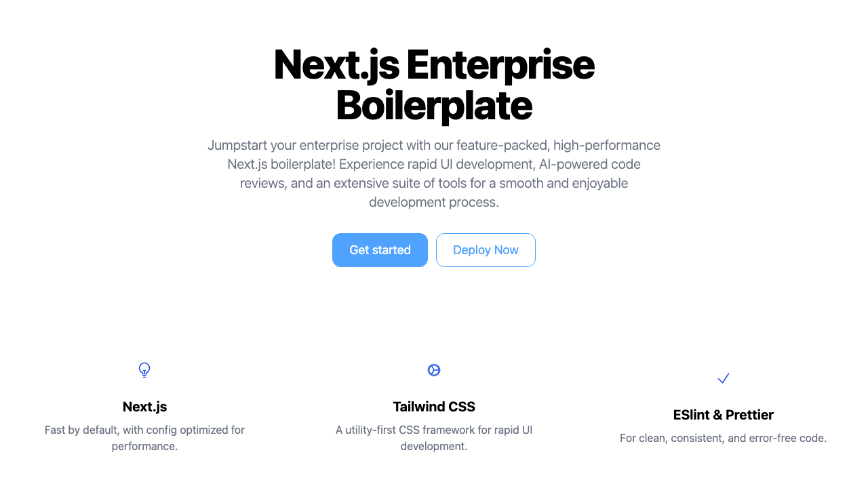Click the Tailwind CSS heading
Screen dimensions: 868x488
434,407
